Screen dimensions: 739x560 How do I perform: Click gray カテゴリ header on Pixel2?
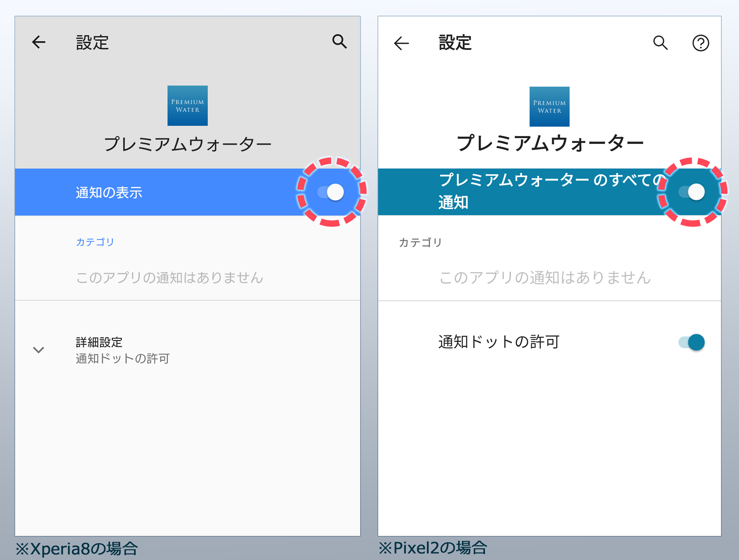point(420,242)
